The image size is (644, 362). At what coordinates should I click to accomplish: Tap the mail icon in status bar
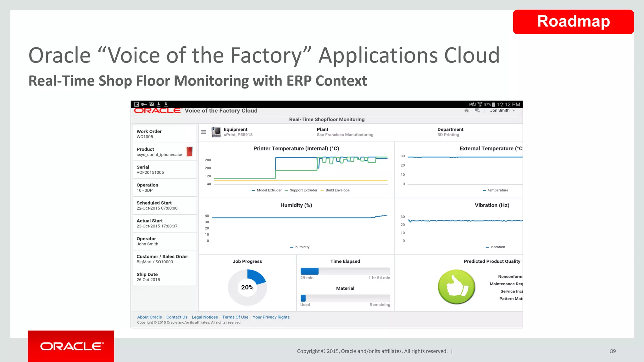(151, 104)
